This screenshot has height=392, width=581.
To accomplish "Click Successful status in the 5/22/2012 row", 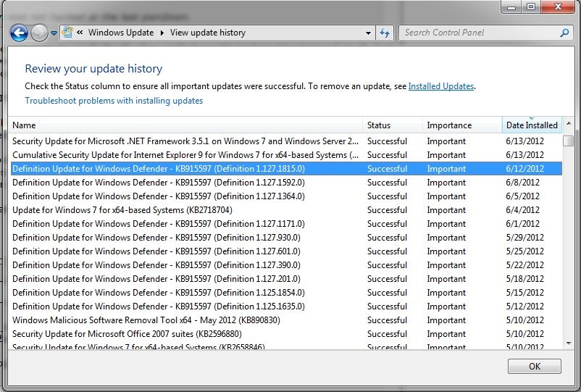I will pos(387,265).
